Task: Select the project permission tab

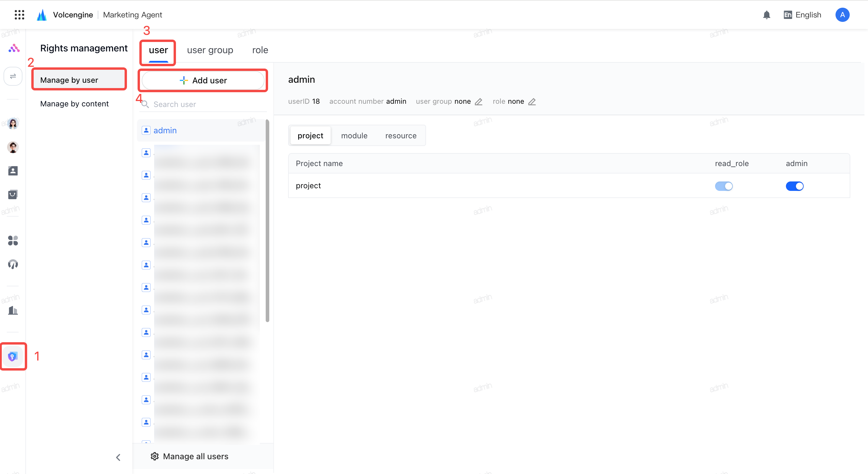Action: click(310, 136)
